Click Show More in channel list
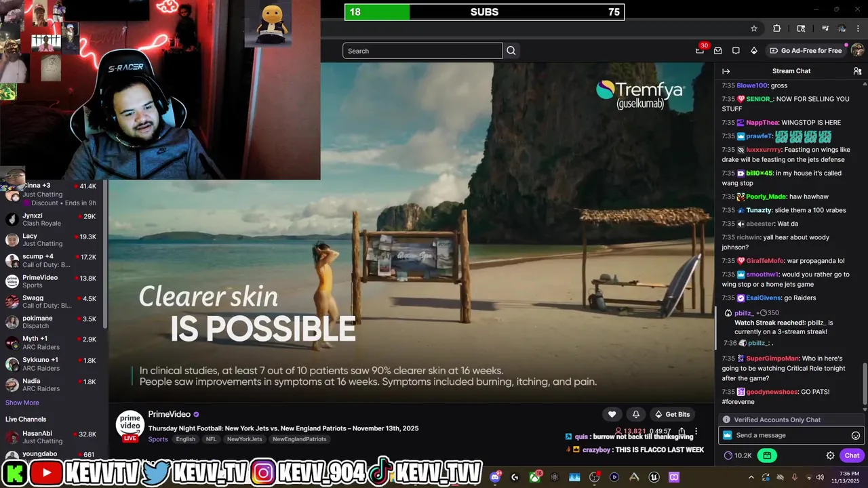 coord(22,403)
